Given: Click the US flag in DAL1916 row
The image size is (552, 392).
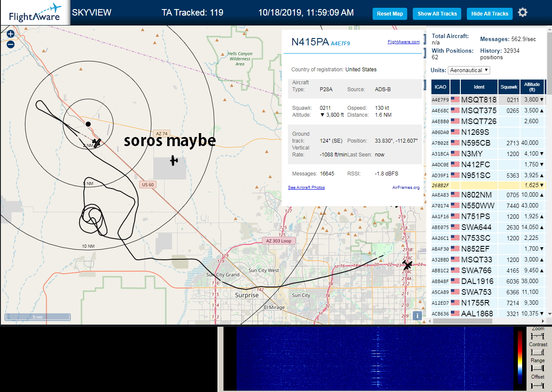Looking at the screenshot, I should click(455, 281).
